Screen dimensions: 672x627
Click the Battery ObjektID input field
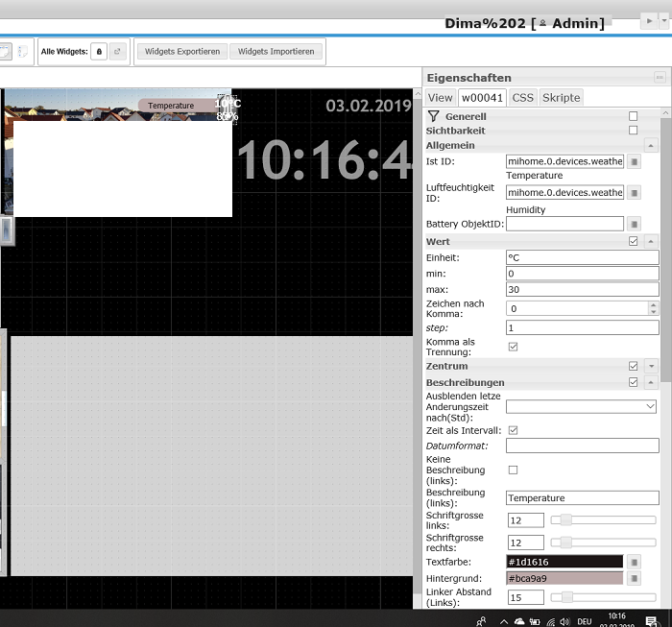pos(564,224)
